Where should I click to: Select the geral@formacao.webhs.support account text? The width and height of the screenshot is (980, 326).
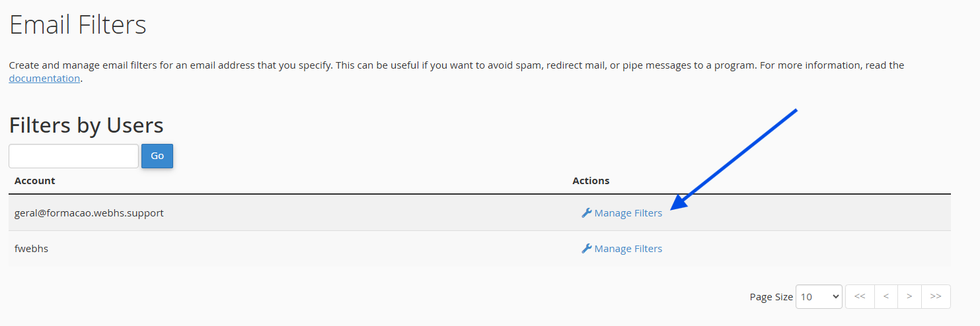89,213
